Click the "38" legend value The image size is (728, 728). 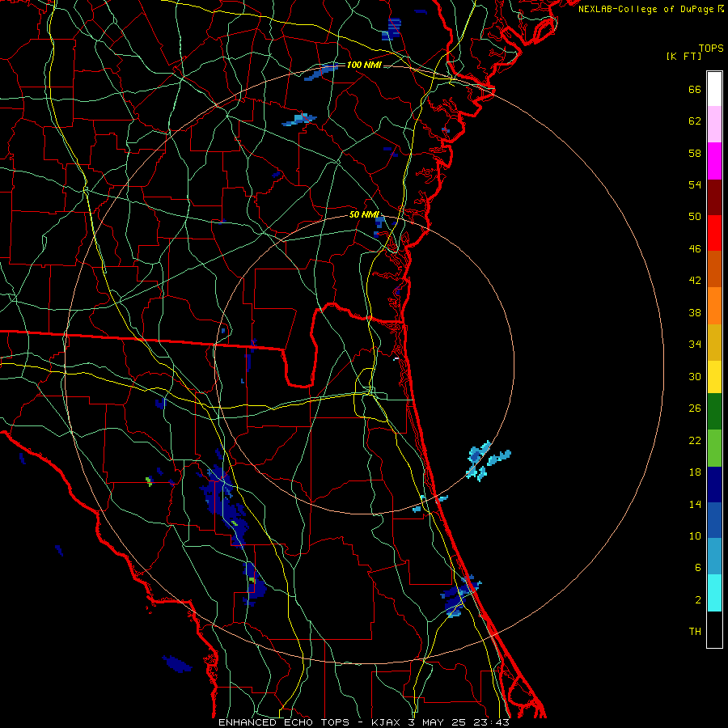(695, 312)
